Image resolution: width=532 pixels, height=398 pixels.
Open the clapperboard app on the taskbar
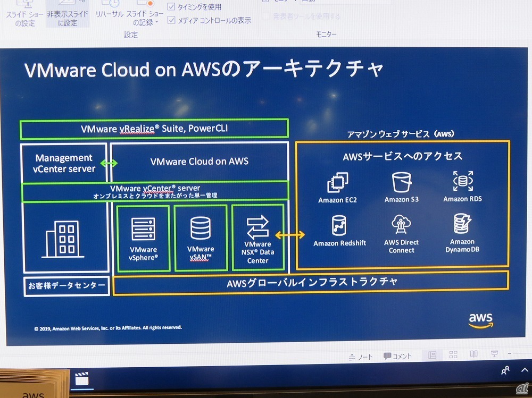pyautogui.click(x=82, y=379)
